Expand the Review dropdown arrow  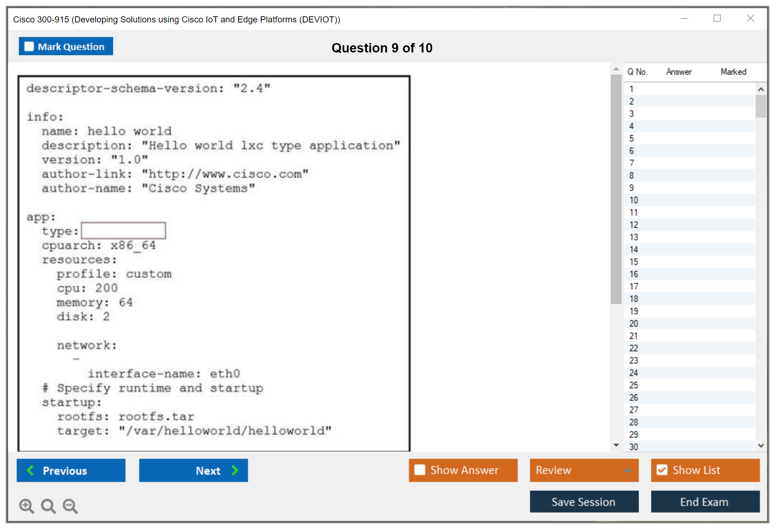[628, 470]
